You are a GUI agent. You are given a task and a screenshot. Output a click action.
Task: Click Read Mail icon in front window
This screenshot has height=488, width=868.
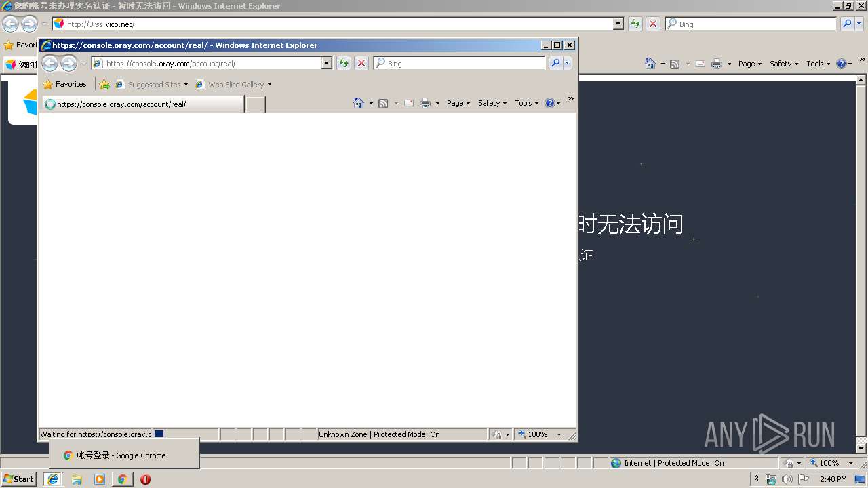(409, 103)
